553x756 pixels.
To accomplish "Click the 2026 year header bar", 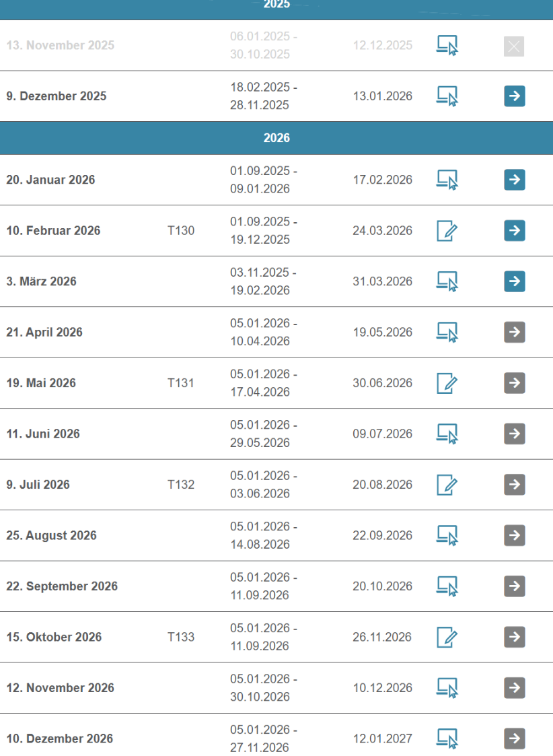I will click(x=276, y=138).
